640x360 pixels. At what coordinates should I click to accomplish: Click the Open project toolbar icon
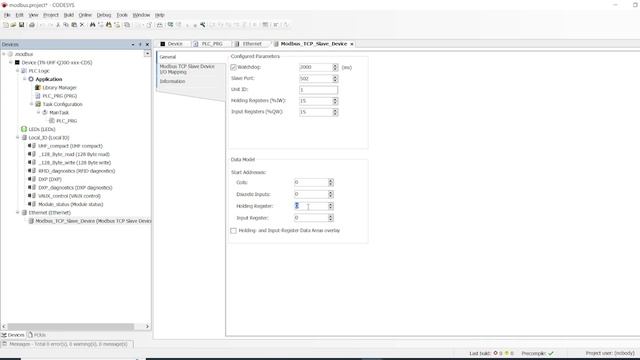[x=13, y=25]
